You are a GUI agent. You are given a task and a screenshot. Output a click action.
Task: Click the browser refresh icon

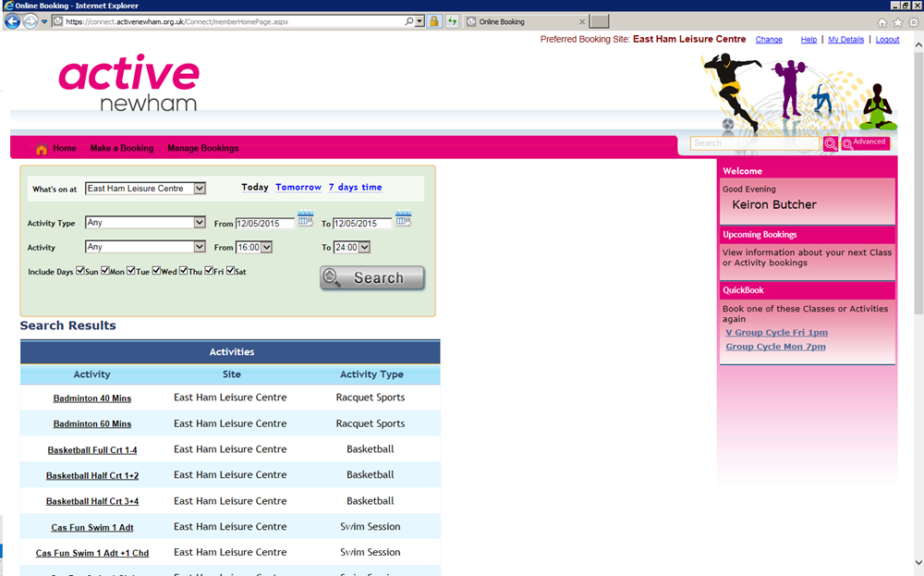click(452, 22)
